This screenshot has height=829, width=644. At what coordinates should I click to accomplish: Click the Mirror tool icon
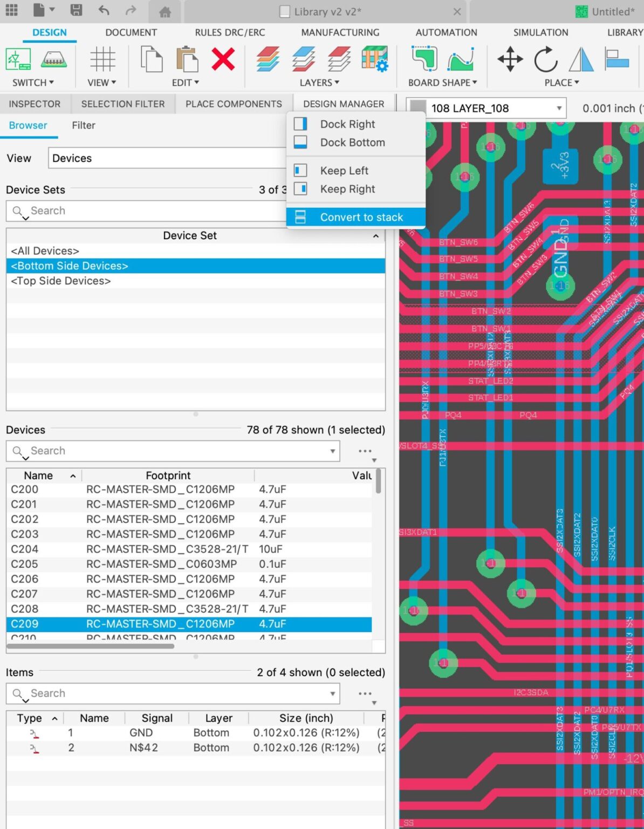click(581, 59)
